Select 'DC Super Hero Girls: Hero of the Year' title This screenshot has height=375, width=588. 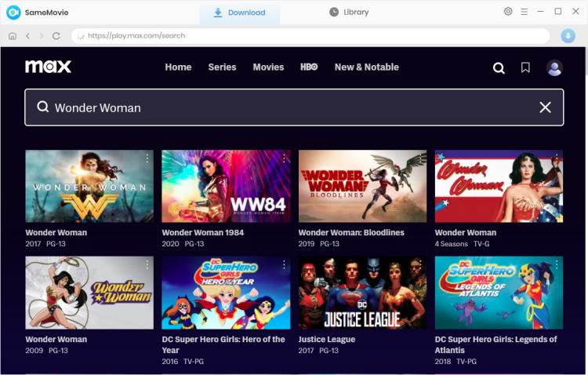[x=223, y=344]
